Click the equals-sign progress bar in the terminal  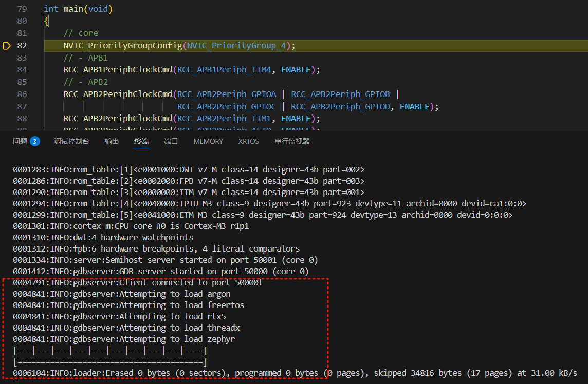[110, 362]
